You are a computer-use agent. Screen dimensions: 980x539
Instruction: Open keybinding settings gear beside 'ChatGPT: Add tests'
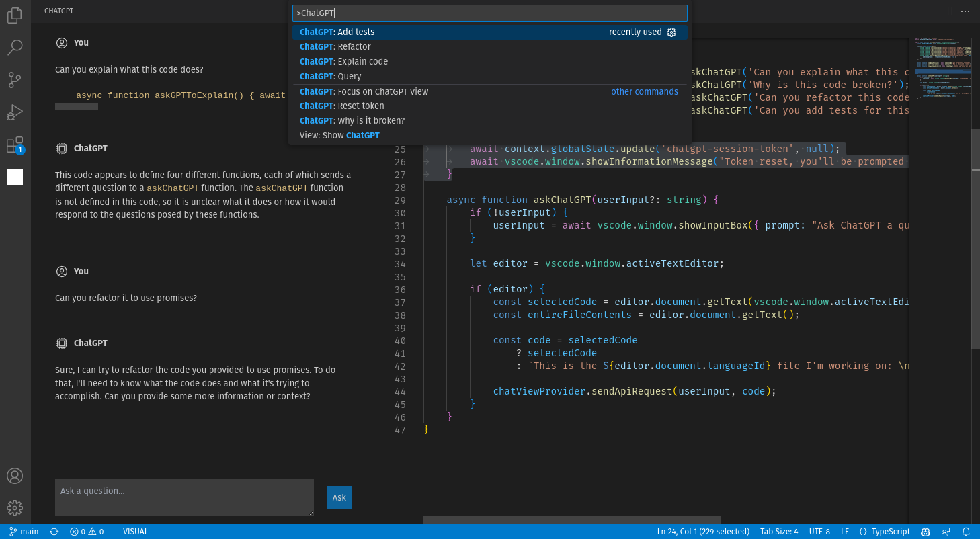point(671,32)
